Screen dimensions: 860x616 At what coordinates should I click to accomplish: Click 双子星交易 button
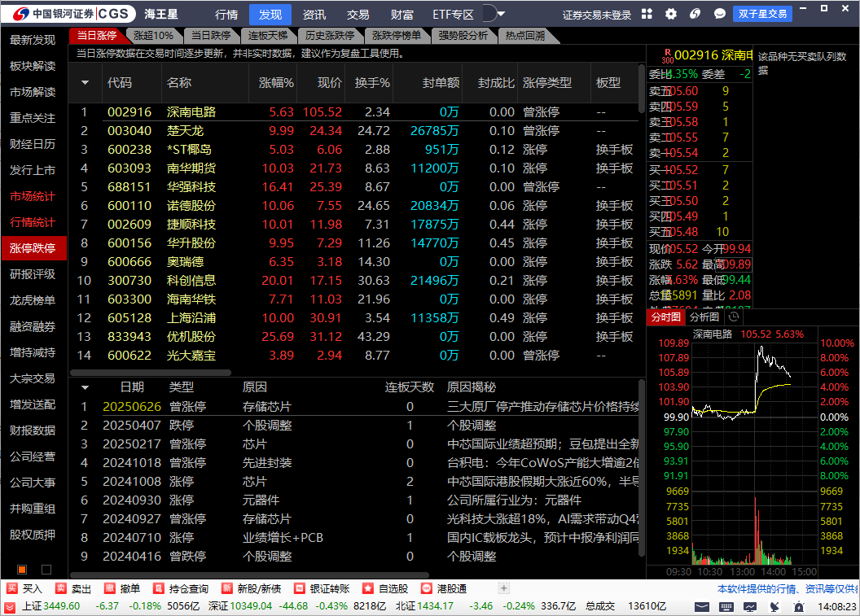tap(762, 14)
